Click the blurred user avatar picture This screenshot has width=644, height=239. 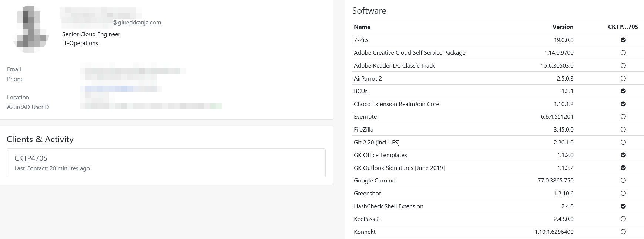click(x=31, y=29)
